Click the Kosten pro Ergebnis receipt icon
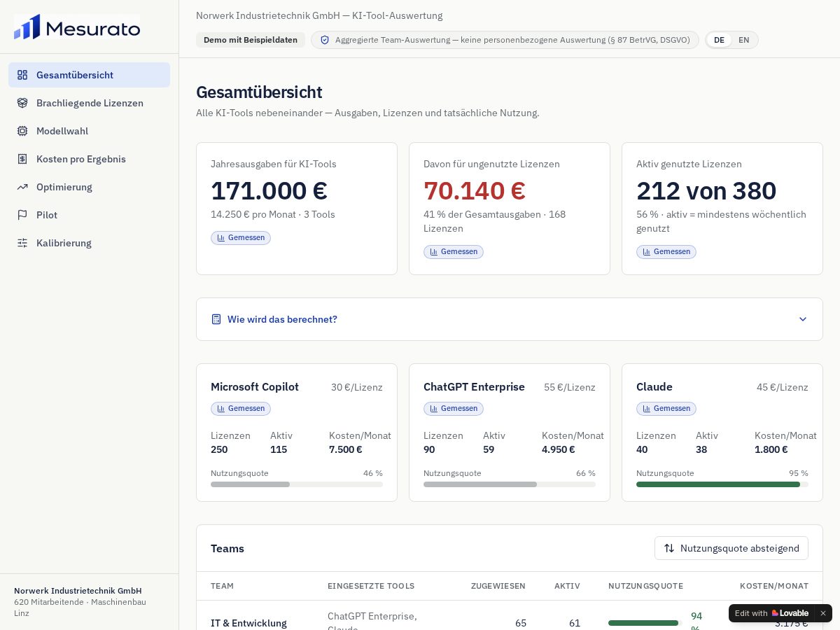 click(22, 159)
